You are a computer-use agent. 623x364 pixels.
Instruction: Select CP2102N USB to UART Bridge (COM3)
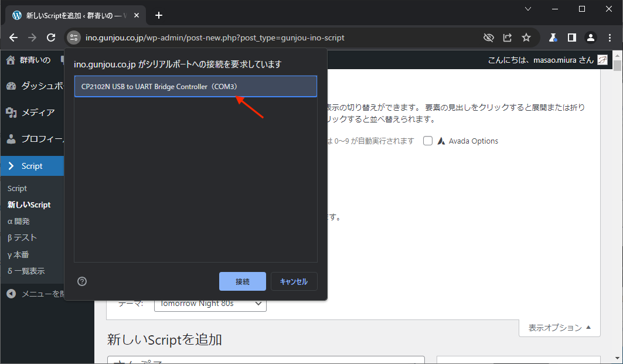pos(195,86)
